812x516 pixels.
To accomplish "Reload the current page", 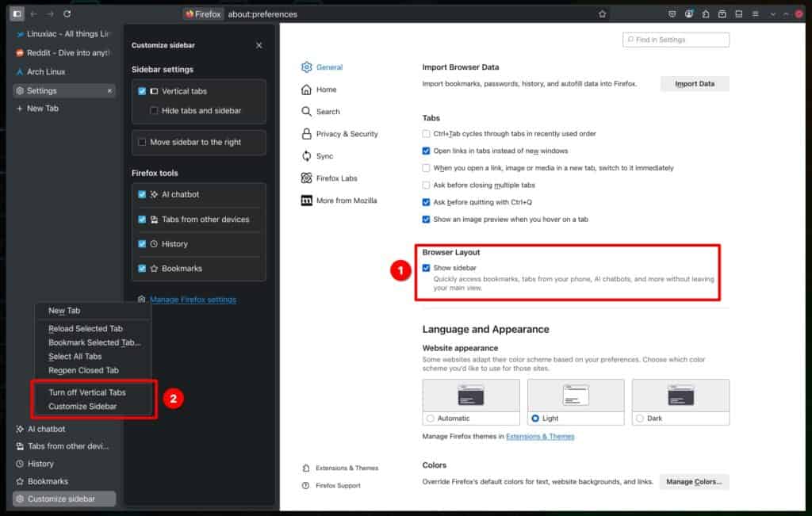I will [67, 13].
